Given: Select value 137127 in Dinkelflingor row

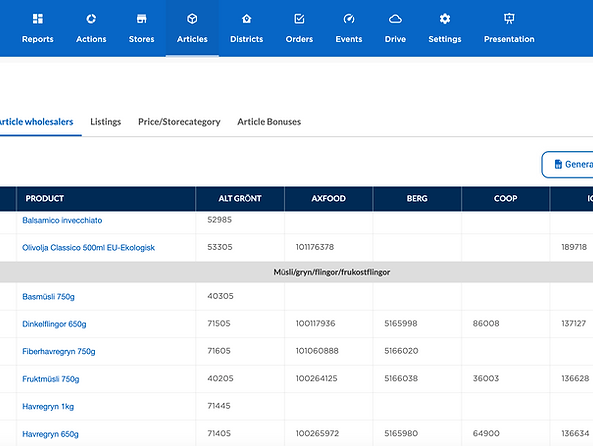Looking at the screenshot, I should [573, 323].
